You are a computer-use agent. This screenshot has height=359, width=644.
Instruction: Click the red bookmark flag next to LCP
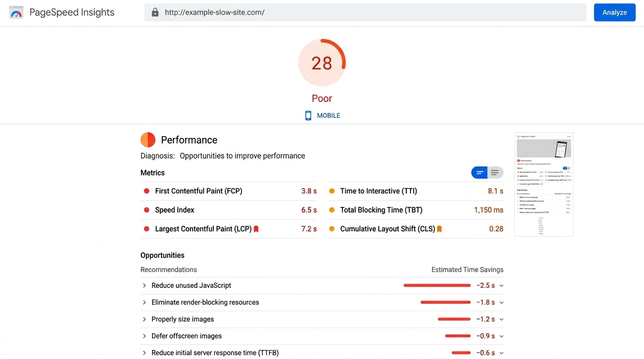(x=256, y=229)
